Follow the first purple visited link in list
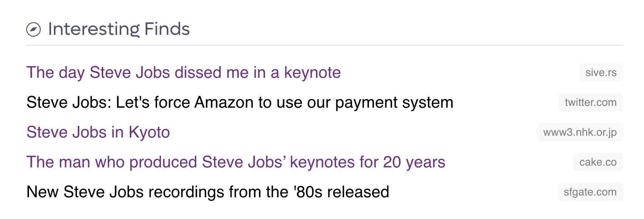This screenshot has height=219, width=644. pyautogui.click(x=184, y=72)
